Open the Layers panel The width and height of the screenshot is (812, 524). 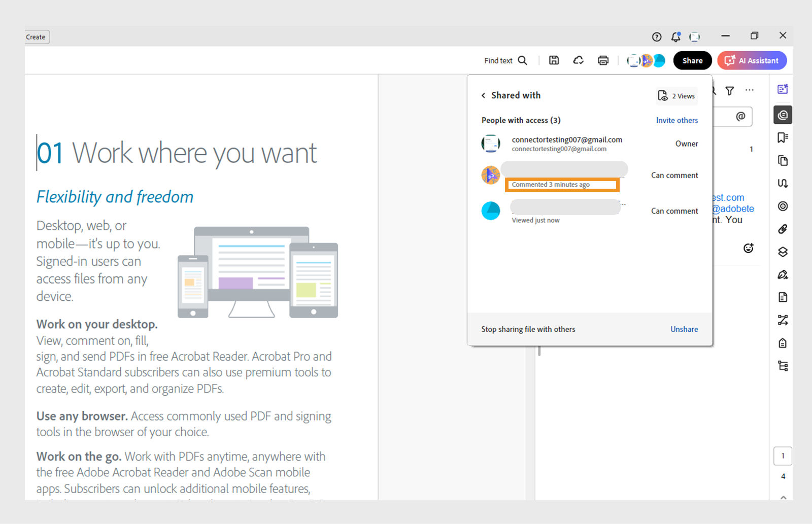coord(782,252)
